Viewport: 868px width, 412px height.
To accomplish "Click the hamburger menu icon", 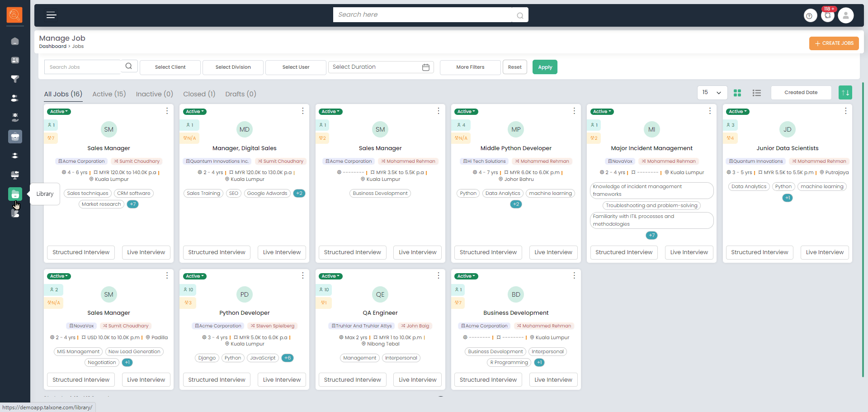I will point(52,15).
